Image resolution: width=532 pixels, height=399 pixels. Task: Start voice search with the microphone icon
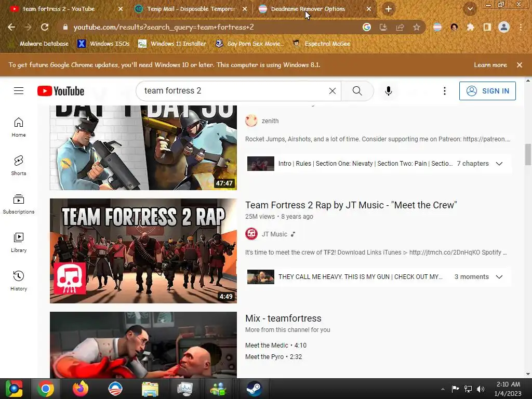pos(389,91)
